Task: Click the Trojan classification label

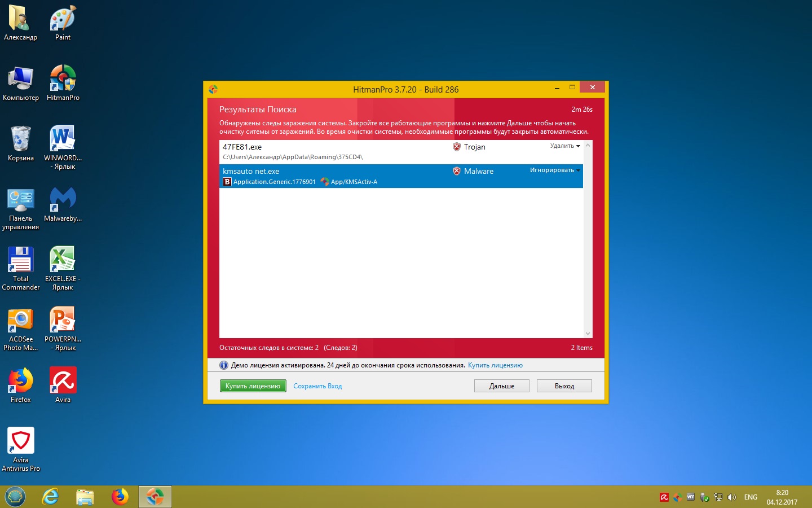Action: tap(475, 147)
